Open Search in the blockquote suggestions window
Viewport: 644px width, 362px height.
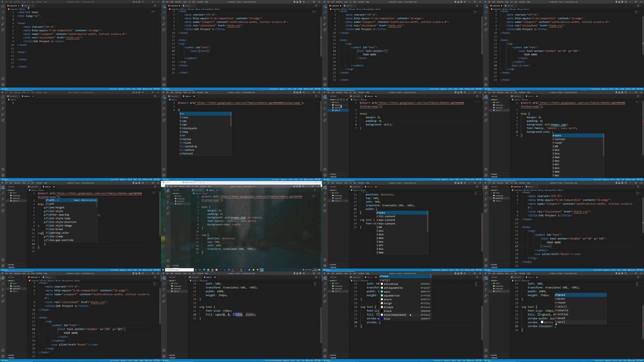(x=164, y=103)
